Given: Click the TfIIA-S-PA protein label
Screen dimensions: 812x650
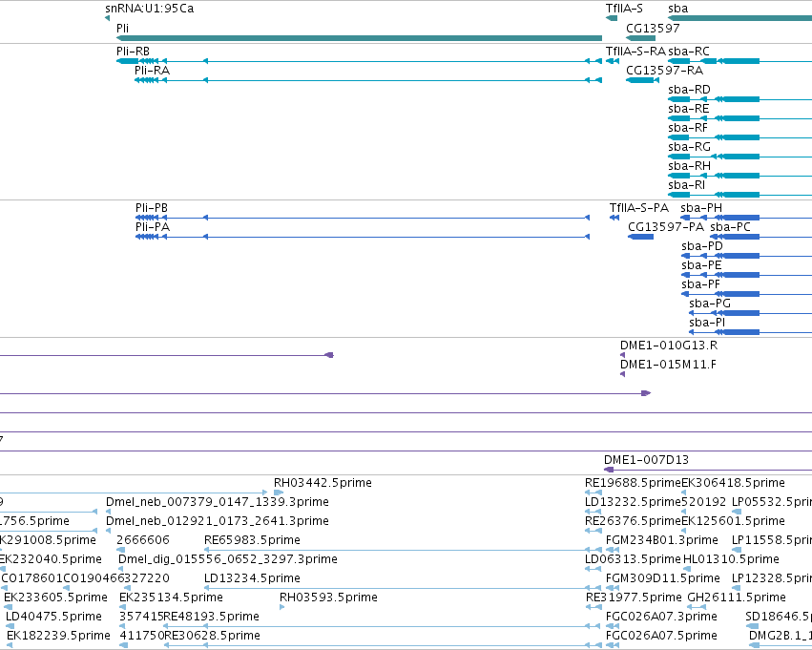Looking at the screenshot, I should (639, 208).
